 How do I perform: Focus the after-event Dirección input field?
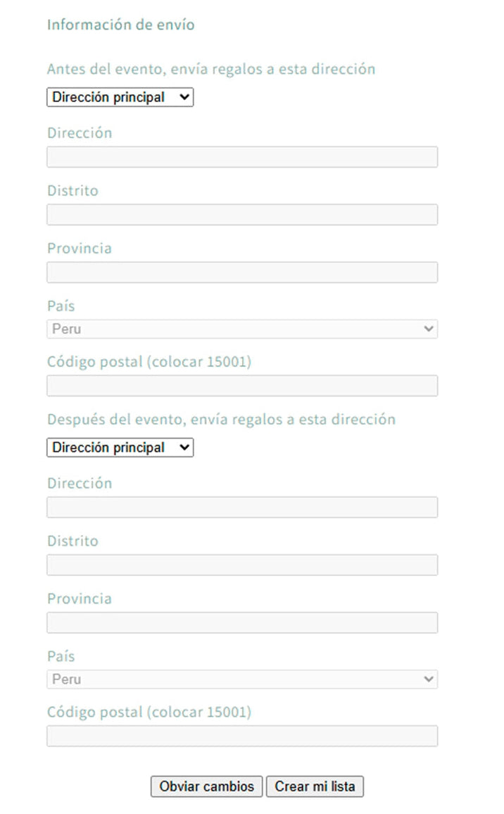(241, 508)
